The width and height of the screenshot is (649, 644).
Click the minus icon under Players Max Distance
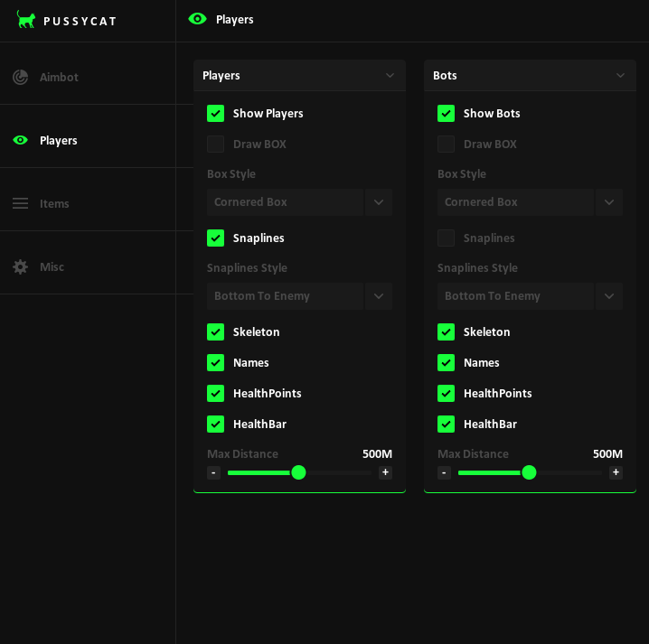pyautogui.click(x=213, y=472)
